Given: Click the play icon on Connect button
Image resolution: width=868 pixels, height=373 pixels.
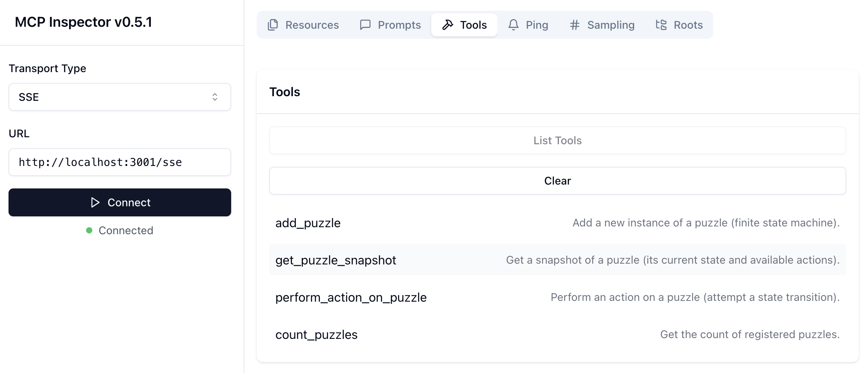Looking at the screenshot, I should [x=95, y=202].
